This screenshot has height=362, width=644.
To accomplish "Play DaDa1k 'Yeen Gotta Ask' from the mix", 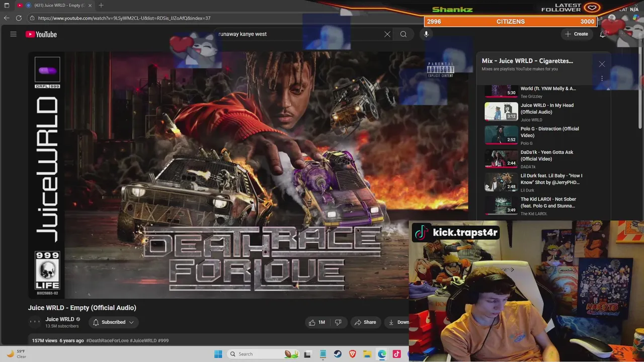I will (535, 159).
